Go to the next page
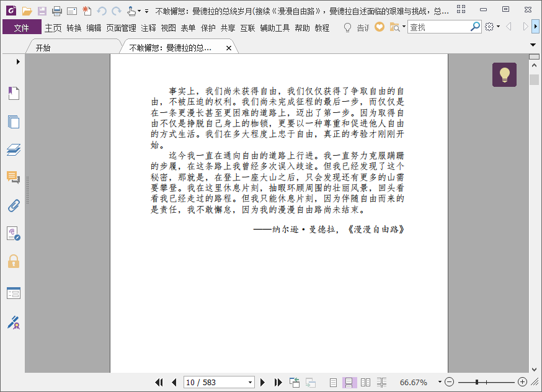The image size is (542, 392). pyautogui.click(x=262, y=382)
